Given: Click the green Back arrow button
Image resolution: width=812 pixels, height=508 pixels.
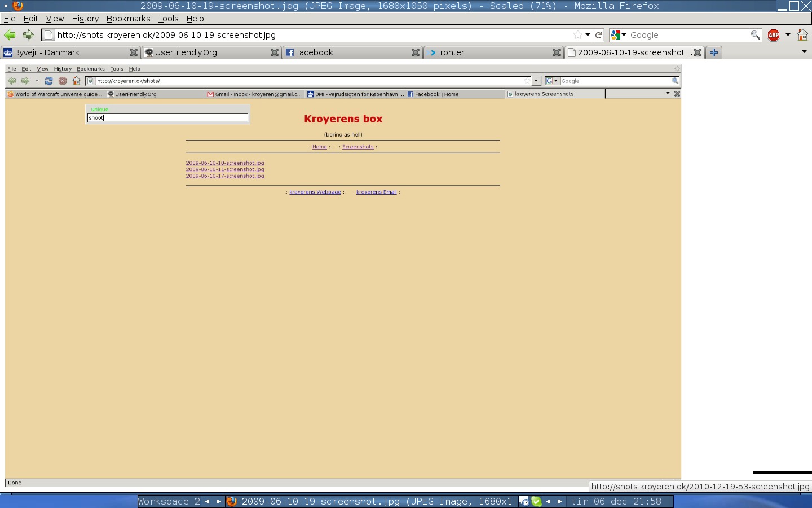Looking at the screenshot, I should coord(10,35).
